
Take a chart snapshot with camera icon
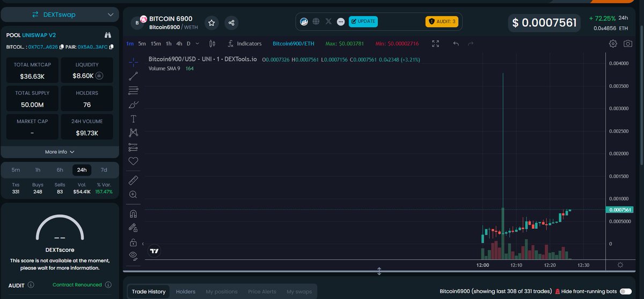coord(628,43)
